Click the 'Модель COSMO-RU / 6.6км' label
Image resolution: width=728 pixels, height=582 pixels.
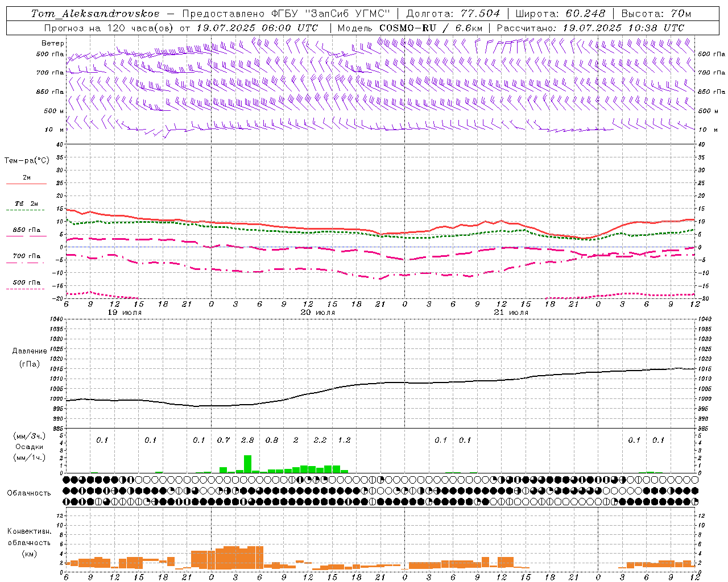click(410, 28)
